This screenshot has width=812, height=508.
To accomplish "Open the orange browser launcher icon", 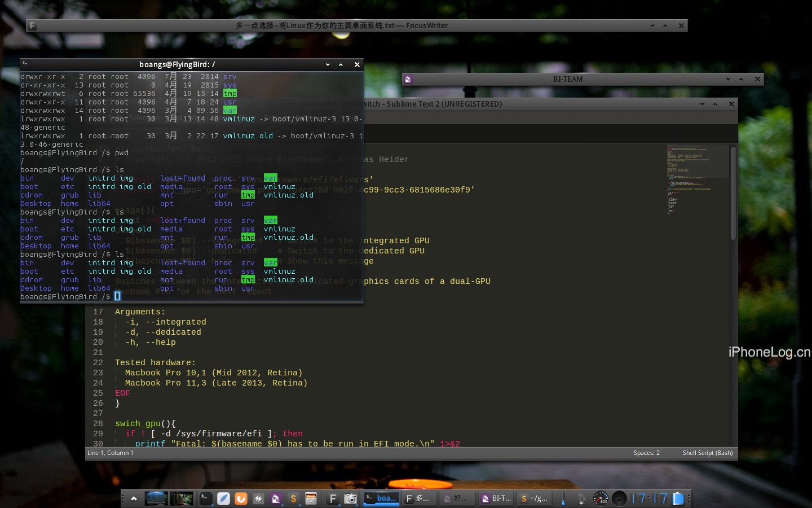I will (x=241, y=498).
